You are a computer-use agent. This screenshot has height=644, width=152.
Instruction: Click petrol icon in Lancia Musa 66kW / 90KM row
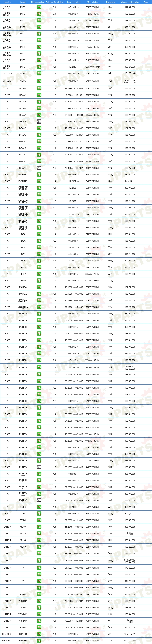point(39,547)
